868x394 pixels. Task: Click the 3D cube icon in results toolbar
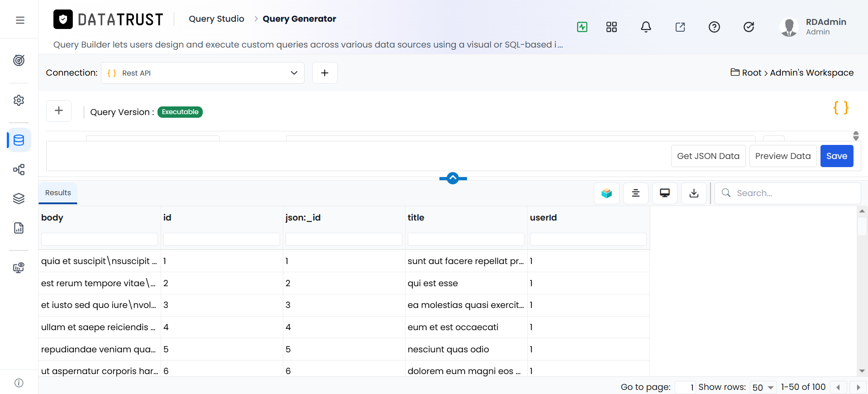coord(607,193)
